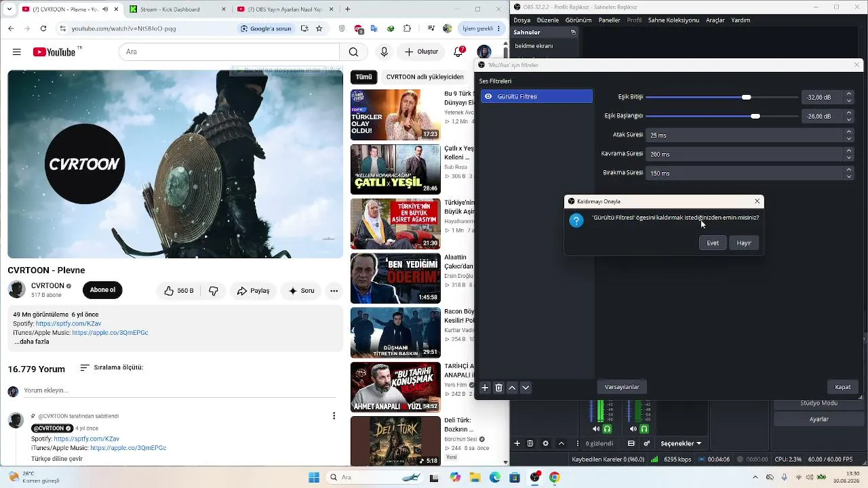This screenshot has height=488, width=868.
Task: Open the OBS Araçlar menu
Action: point(715,20)
